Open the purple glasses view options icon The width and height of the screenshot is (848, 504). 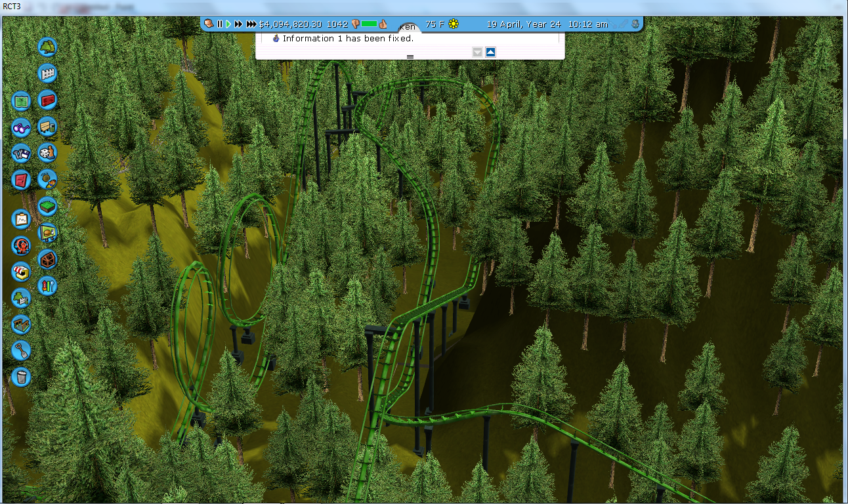21,127
